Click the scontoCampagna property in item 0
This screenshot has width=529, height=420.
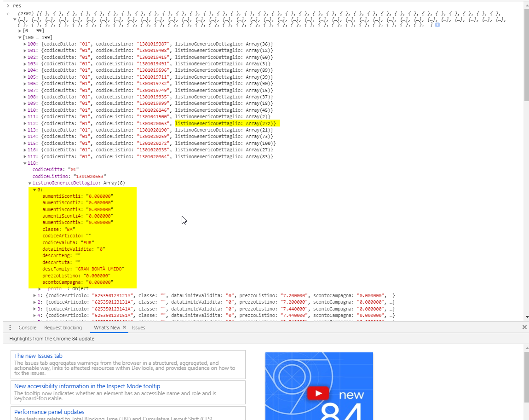[78, 282]
